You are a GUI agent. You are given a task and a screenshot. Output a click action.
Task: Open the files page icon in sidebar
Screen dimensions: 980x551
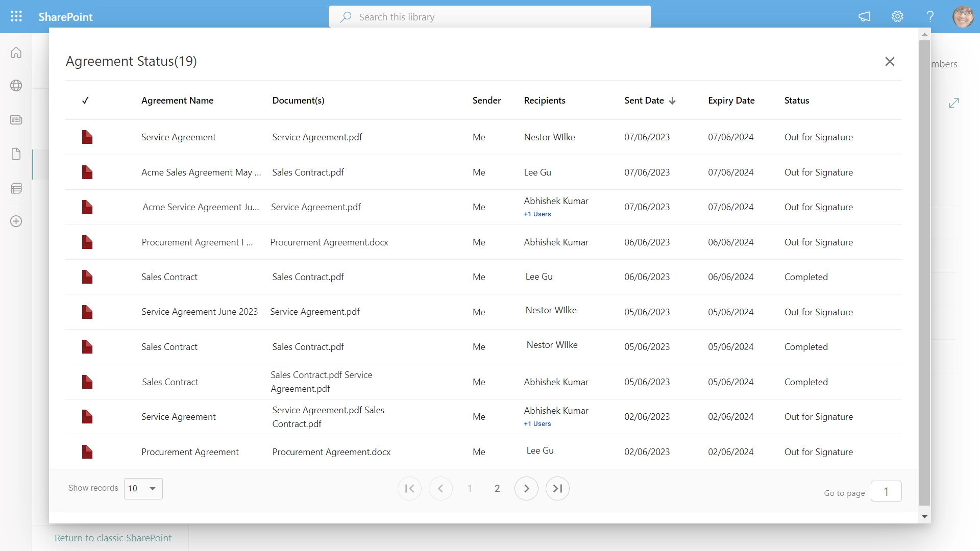tap(16, 154)
